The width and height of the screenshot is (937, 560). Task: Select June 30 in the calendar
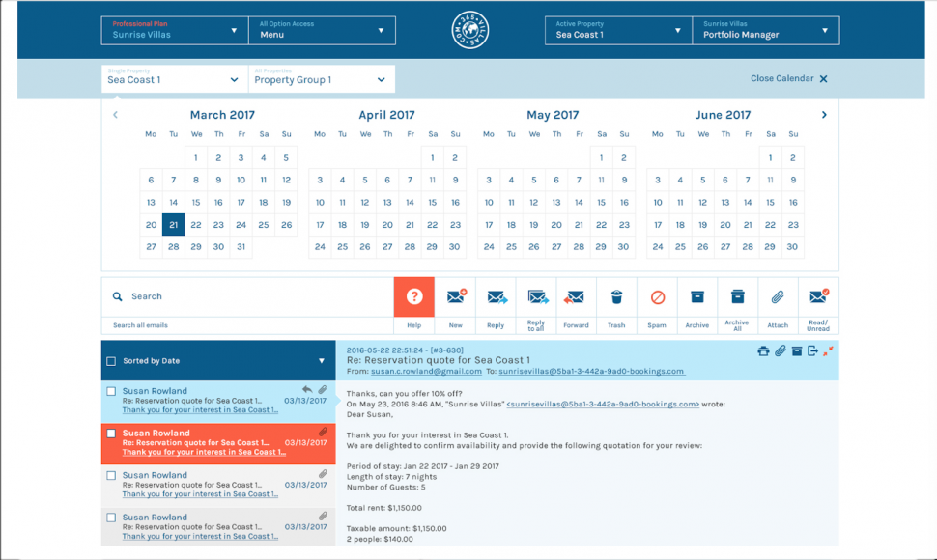click(792, 246)
